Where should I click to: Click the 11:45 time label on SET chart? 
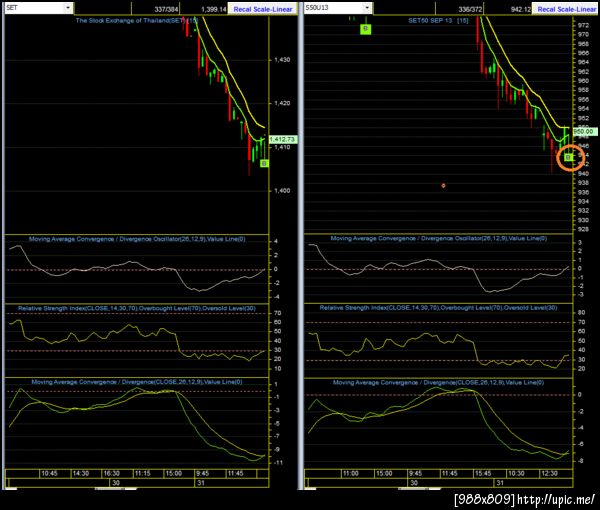tap(235, 473)
